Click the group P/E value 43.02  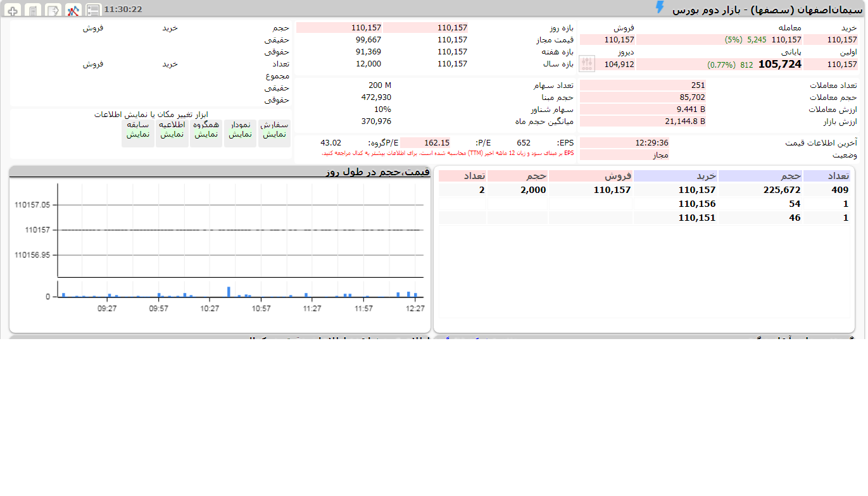tap(330, 143)
